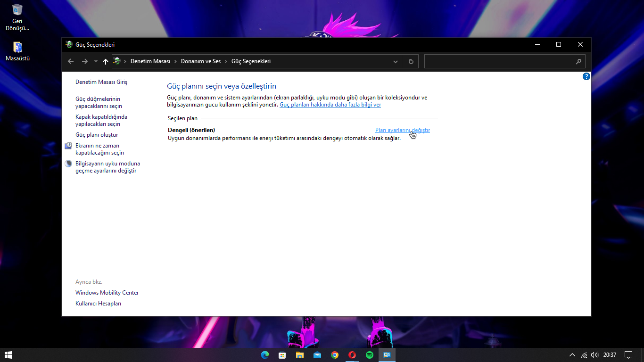The image size is (644, 362).
Task: Open Plan ayarlarını değiştir link
Action: [403, 130]
